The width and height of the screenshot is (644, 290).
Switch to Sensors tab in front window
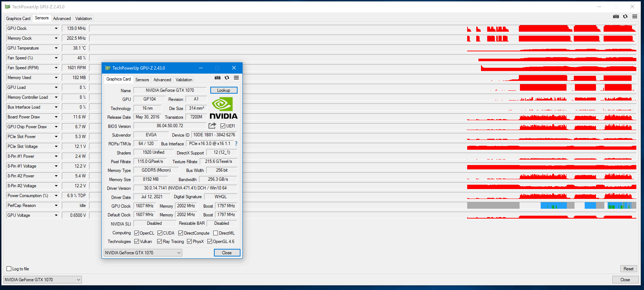click(142, 80)
